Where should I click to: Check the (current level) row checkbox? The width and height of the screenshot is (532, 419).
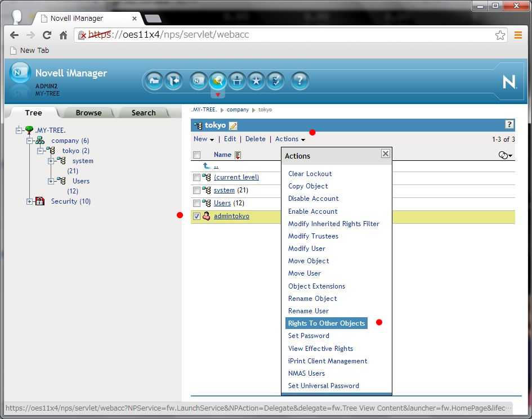coord(197,177)
